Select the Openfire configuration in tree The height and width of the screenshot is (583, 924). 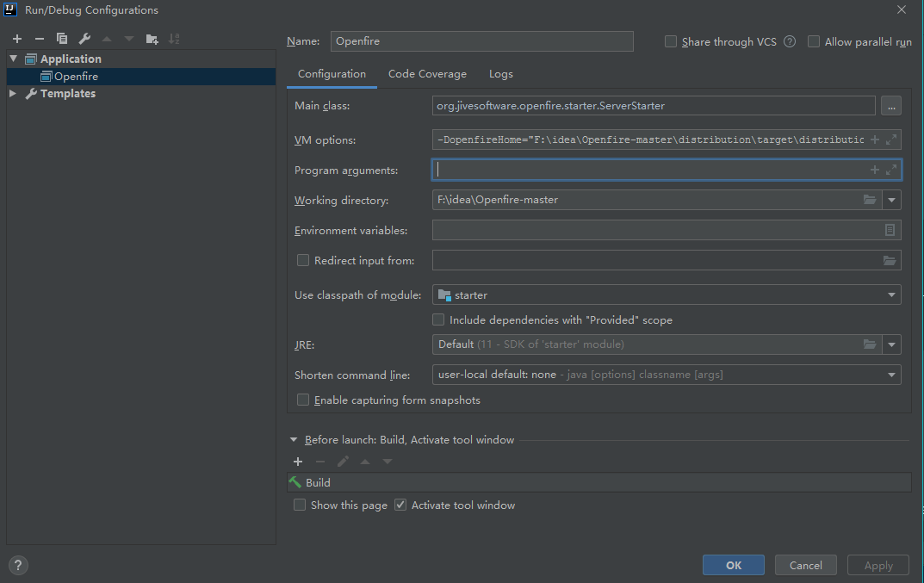coord(141,77)
